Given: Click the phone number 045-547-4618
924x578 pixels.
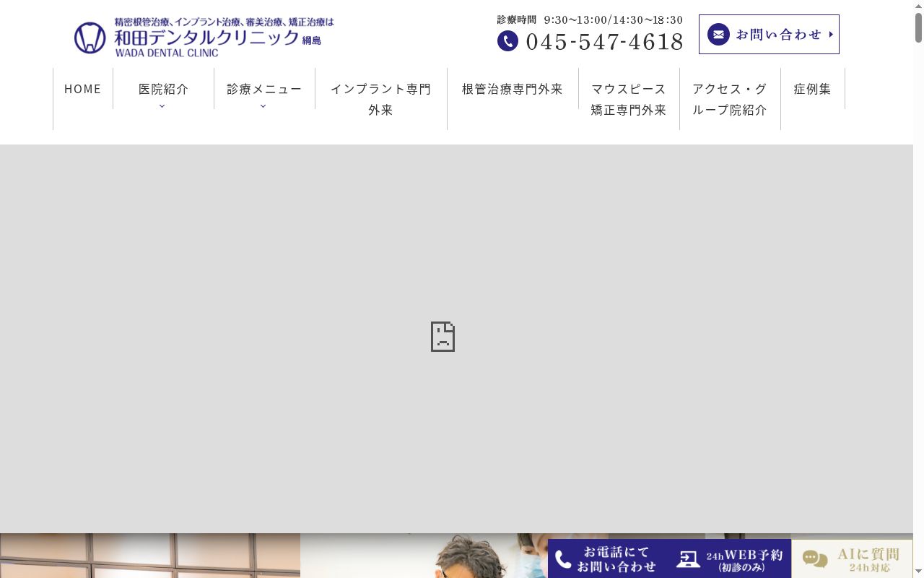Looking at the screenshot, I should (605, 42).
